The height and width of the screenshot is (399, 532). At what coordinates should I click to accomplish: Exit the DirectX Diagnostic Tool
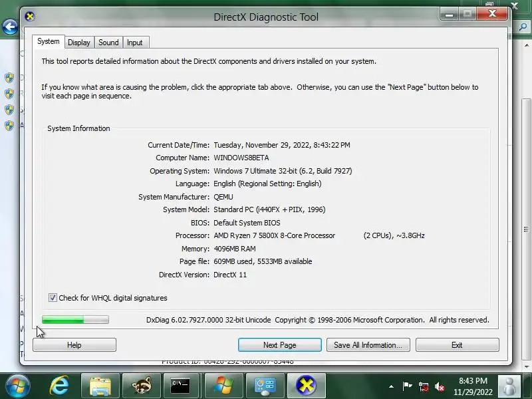[x=457, y=345]
